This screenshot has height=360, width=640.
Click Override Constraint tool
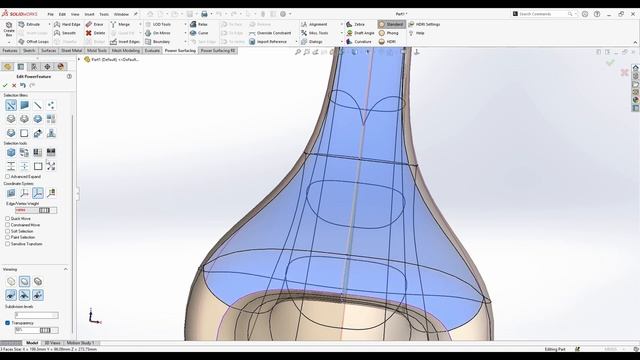point(270,33)
